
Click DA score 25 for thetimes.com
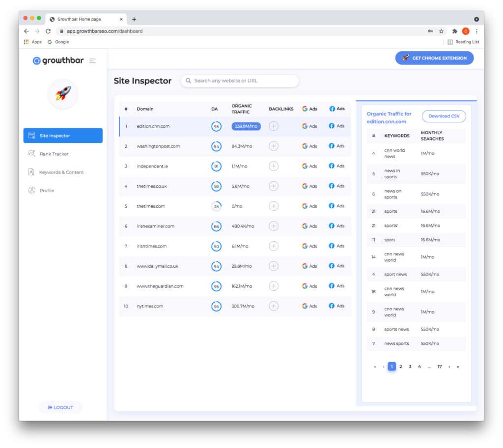pyautogui.click(x=216, y=206)
